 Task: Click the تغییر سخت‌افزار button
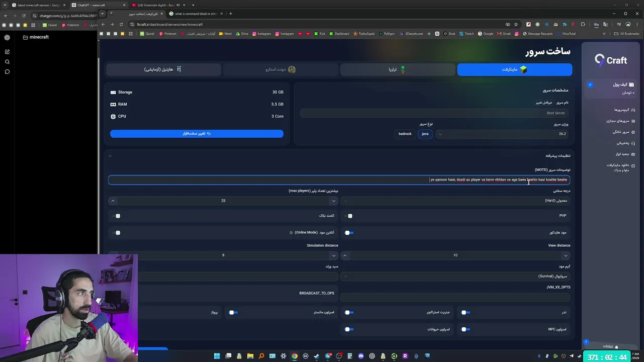click(197, 134)
